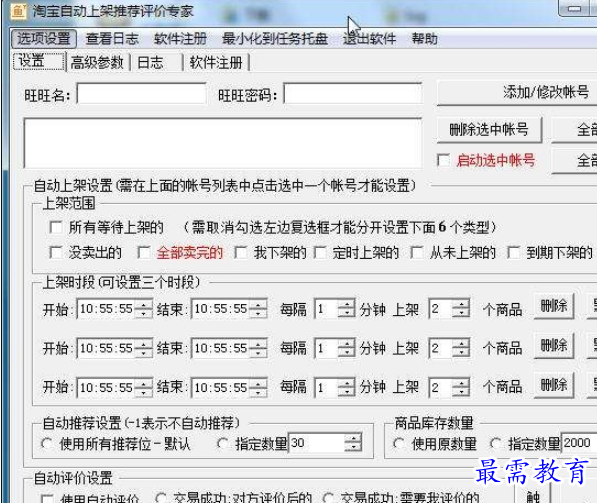Click the first row 删除 button

[554, 307]
